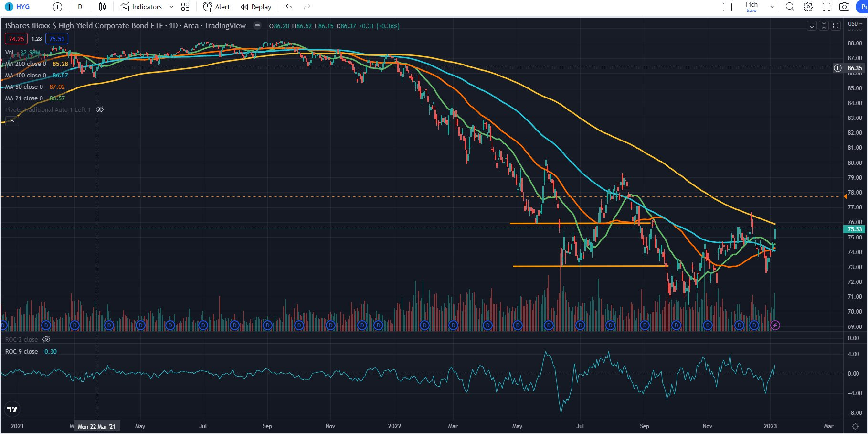
Task: Click the blue buy price 75.53
Action: (57, 39)
